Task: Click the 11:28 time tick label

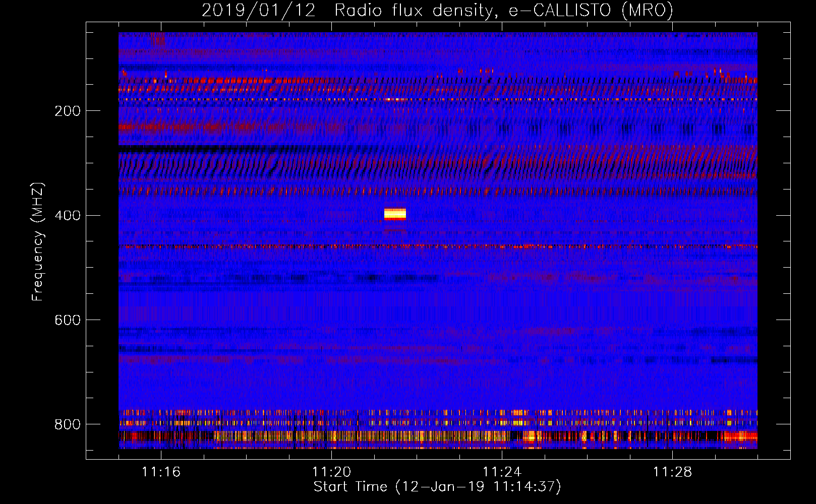Action: 673,472
